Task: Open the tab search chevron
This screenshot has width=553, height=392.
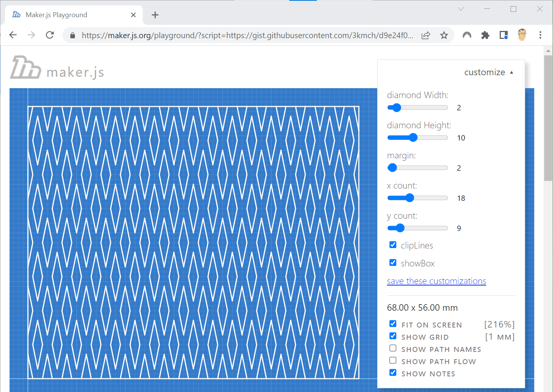Action: 461,9
